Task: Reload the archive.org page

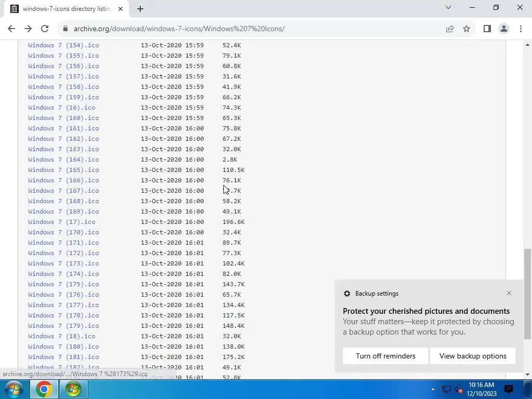Action: [x=45, y=29]
